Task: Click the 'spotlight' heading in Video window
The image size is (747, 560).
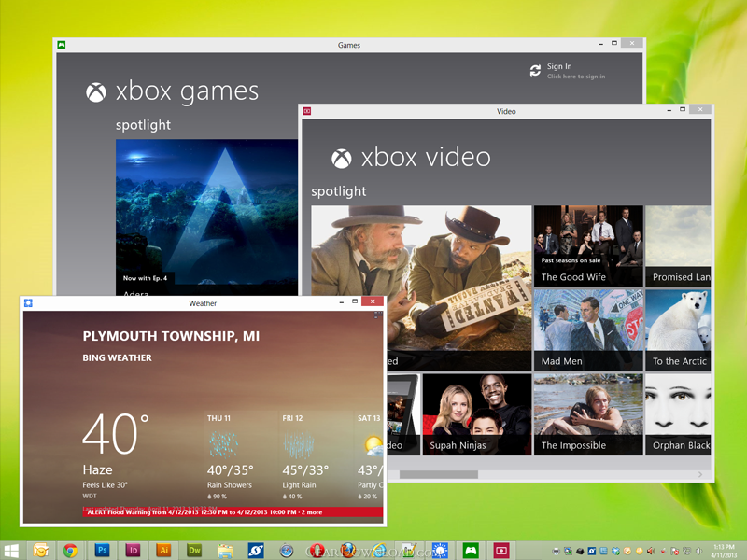Action: click(339, 191)
